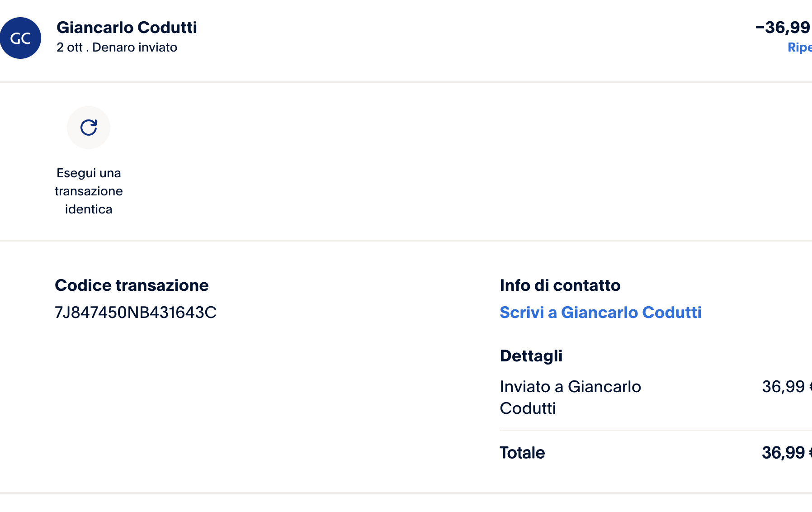Click the Dettagli heading
This screenshot has width=812, height=512.
[531, 356]
